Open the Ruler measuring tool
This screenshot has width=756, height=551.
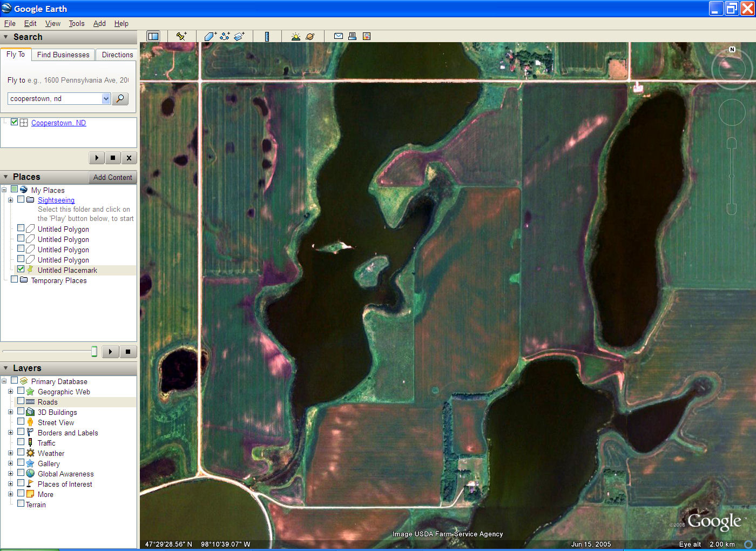[x=267, y=36]
